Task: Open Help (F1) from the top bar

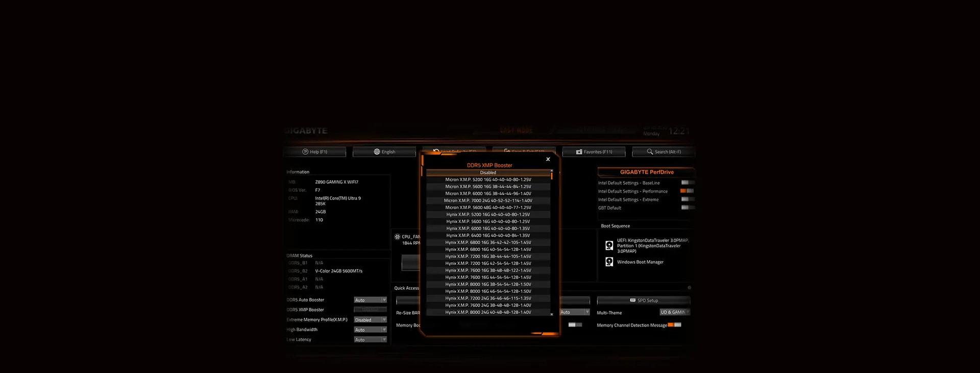Action: pyautogui.click(x=314, y=152)
